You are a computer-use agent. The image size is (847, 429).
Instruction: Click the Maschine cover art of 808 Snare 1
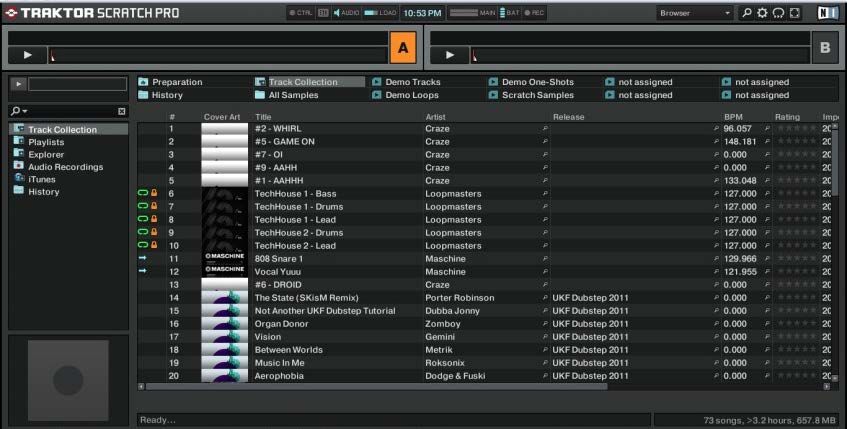point(225,258)
